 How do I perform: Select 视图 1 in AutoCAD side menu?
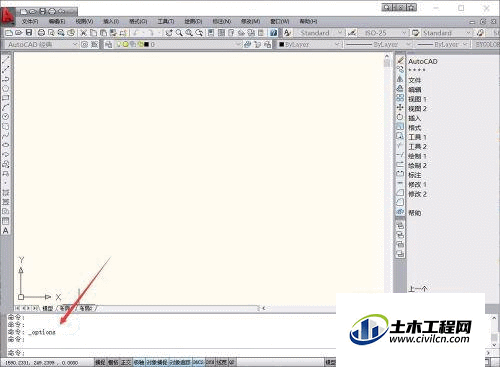click(x=418, y=99)
